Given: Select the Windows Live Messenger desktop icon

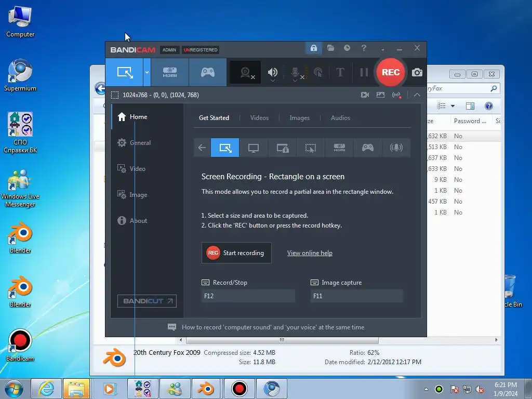Looking at the screenshot, I should click(x=20, y=188).
